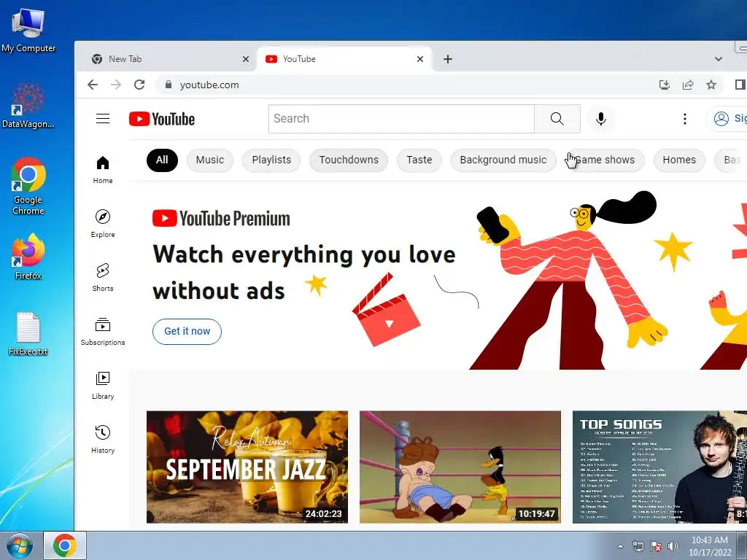Viewport: 747px width, 560px height.
Task: Select the Background music chip
Action: click(x=503, y=160)
